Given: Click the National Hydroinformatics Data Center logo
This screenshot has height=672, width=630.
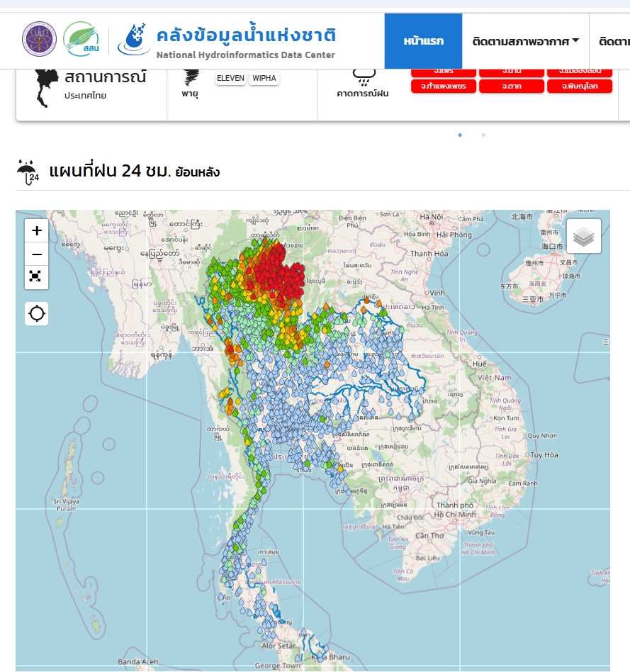Looking at the screenshot, I should (134, 40).
